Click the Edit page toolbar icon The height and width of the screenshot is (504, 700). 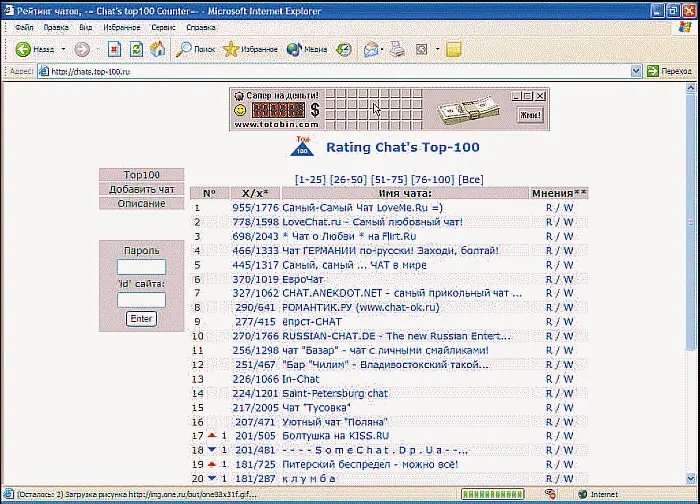click(421, 49)
